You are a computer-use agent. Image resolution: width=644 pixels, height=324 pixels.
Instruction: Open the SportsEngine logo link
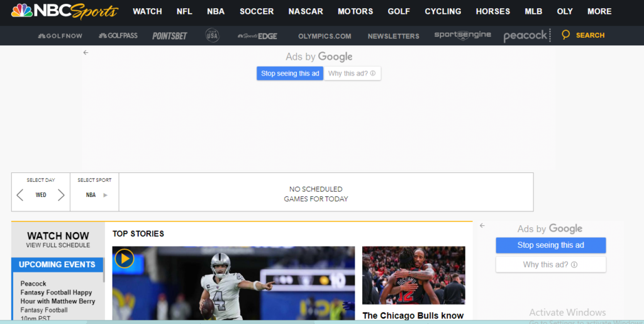tap(463, 35)
